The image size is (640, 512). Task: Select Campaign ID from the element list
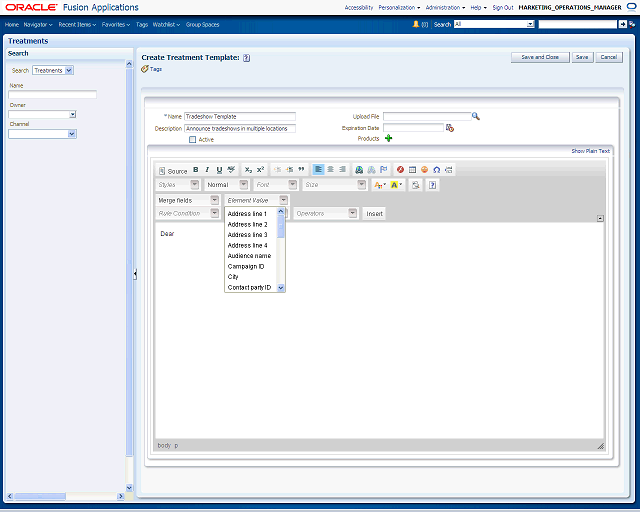click(x=246, y=266)
